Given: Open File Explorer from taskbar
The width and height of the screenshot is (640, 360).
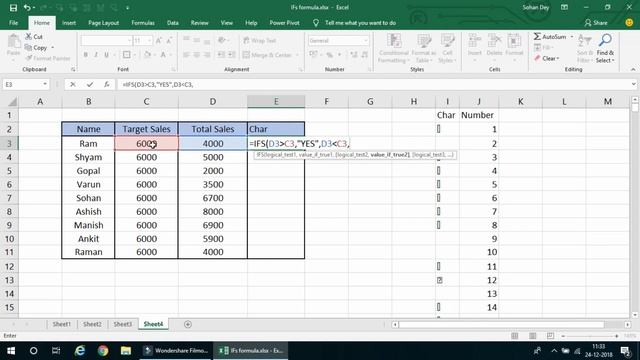Looking at the screenshot, I should point(126,351).
